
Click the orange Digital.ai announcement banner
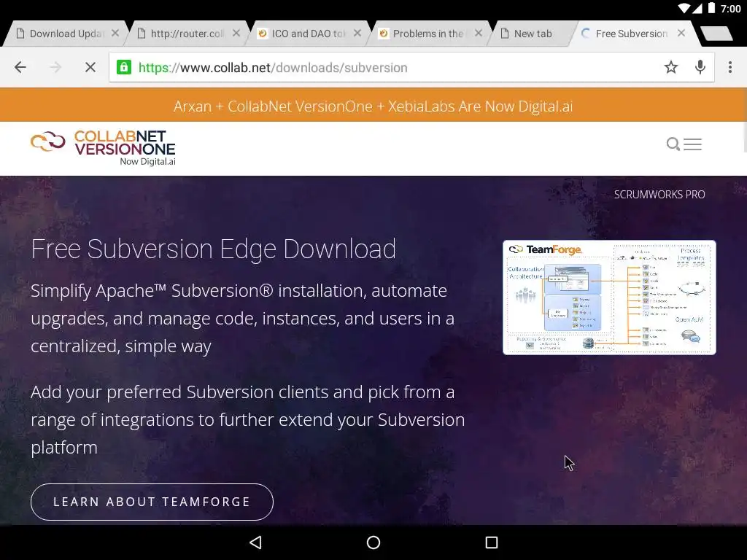pos(373,106)
